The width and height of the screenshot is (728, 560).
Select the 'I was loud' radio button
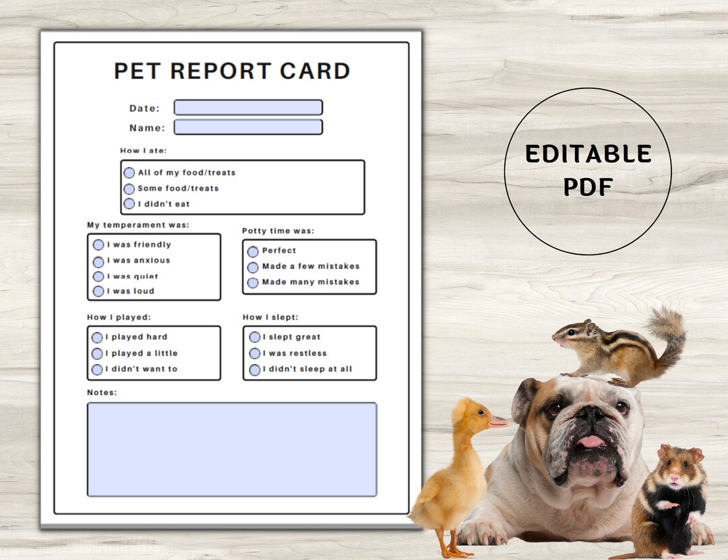pos(97,291)
